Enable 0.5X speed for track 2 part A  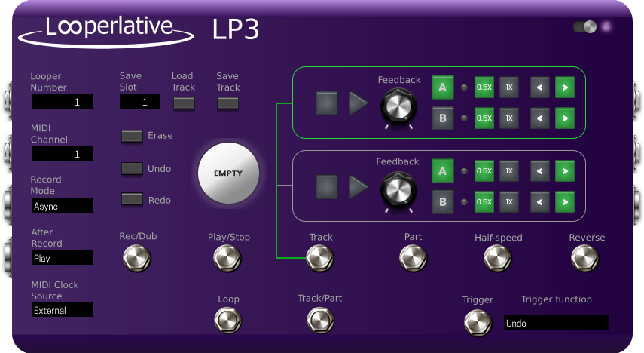(x=484, y=170)
